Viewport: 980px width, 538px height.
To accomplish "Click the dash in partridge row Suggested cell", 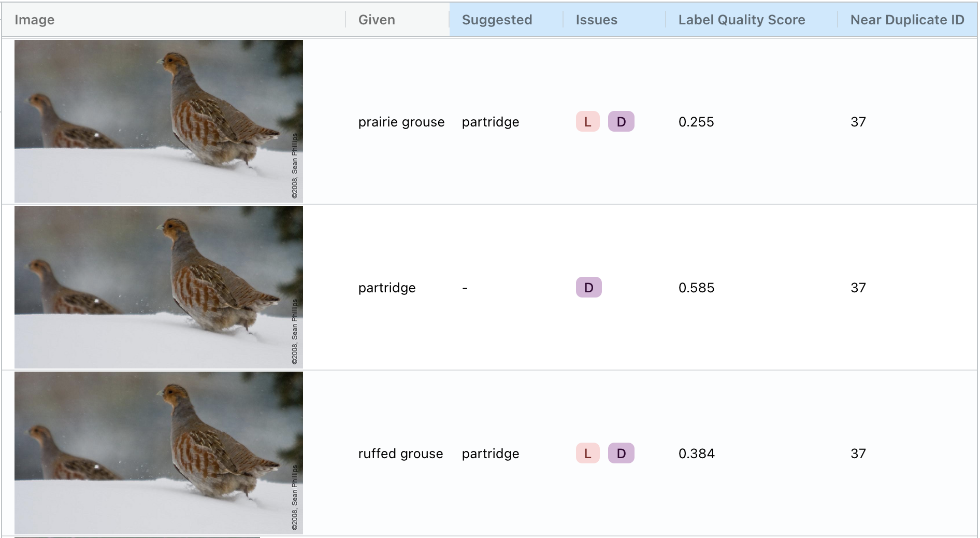I will (x=465, y=288).
